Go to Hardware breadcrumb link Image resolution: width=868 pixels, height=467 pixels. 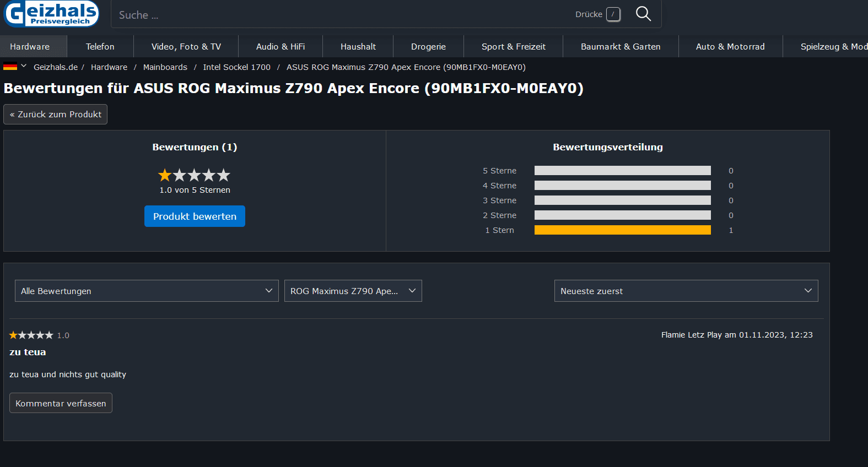[109, 67]
